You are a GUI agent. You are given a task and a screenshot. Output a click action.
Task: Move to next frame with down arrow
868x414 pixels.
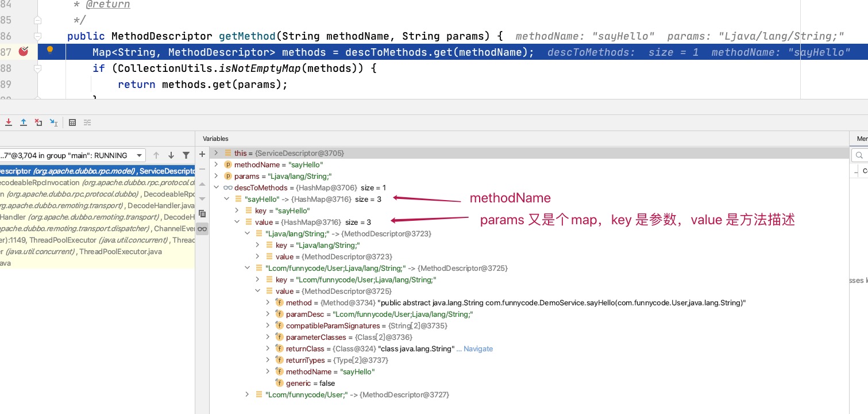pos(171,155)
